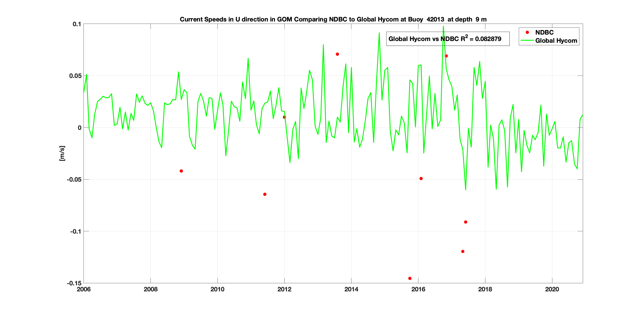
Task: Click the green Global Hycom legend line
Action: 527,41
